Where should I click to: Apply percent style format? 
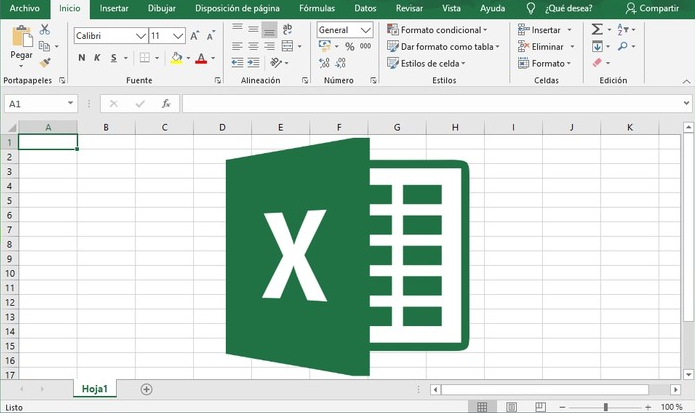350,47
